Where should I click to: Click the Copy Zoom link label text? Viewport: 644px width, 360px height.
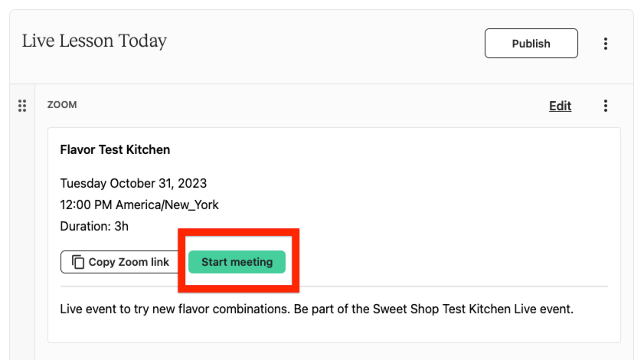click(x=129, y=262)
